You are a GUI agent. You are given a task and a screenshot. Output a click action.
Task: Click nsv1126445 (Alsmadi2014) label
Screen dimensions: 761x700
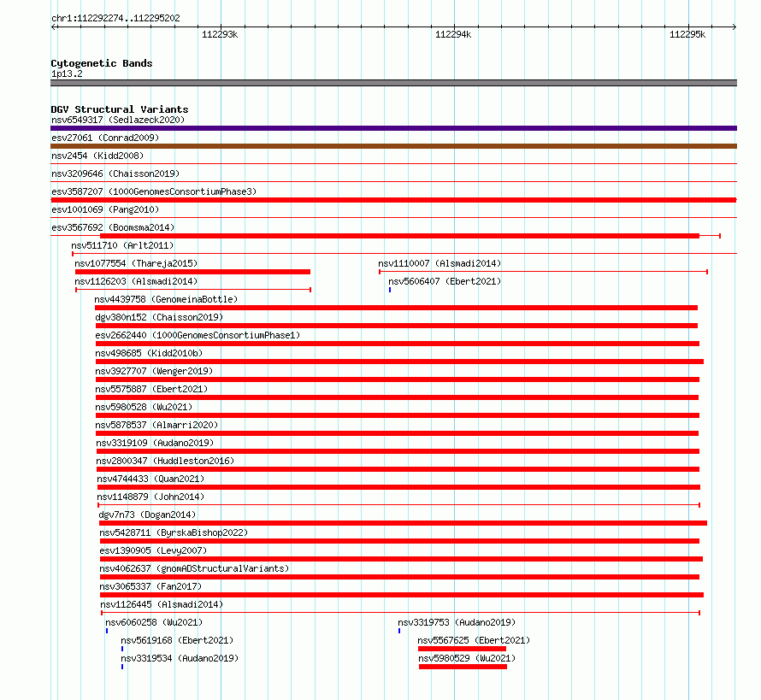pos(162,604)
